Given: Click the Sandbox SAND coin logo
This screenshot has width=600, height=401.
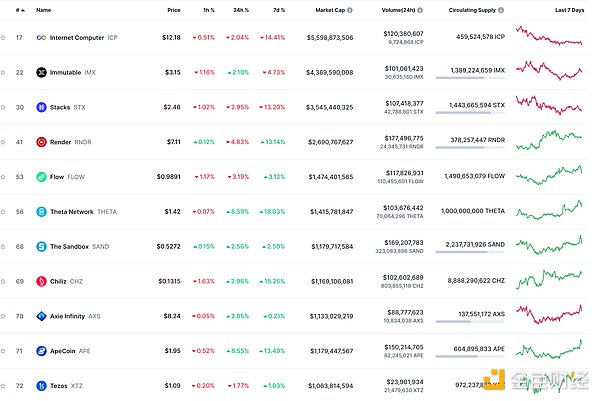Looking at the screenshot, I should 40,246.
